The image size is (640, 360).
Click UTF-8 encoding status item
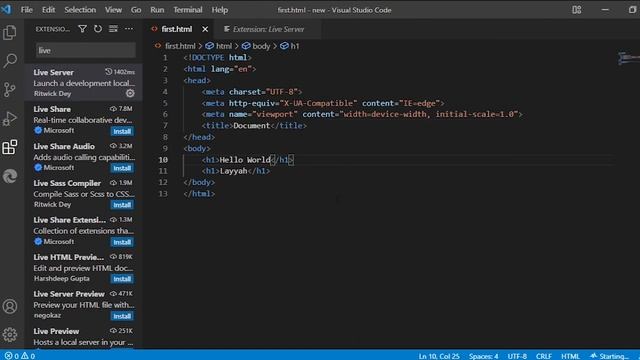point(517,356)
